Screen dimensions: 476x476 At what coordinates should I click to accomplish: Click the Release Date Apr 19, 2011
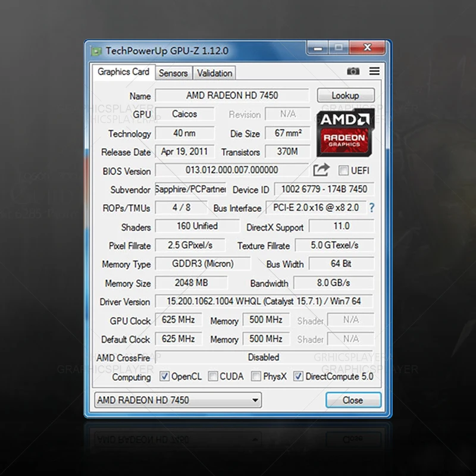[x=184, y=152]
